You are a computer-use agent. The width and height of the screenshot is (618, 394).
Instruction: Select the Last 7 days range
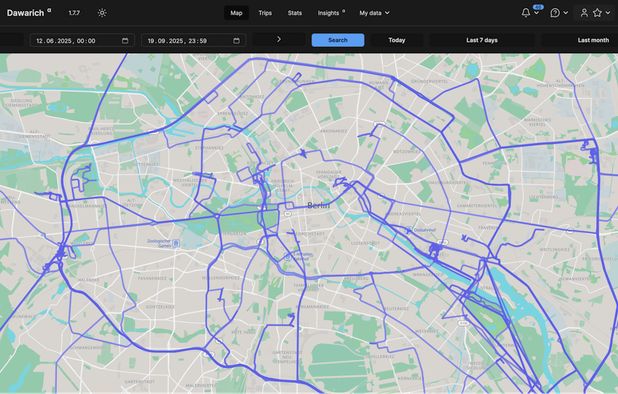click(482, 40)
